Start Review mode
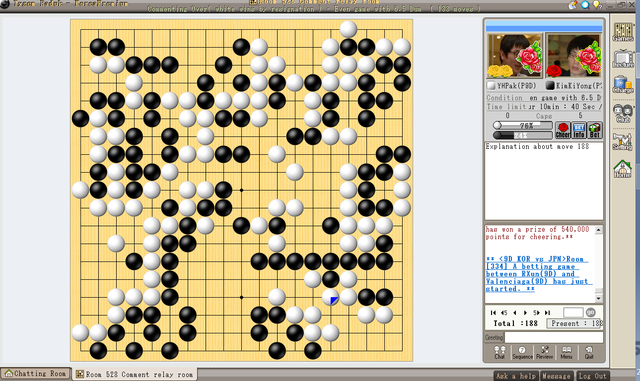Viewport: 640px width, 381px height. click(544, 352)
